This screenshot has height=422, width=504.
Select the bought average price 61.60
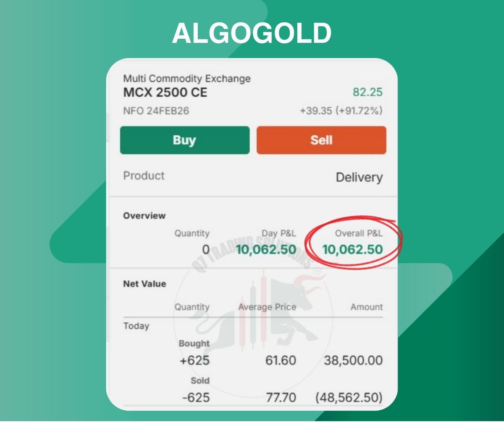coord(281,361)
